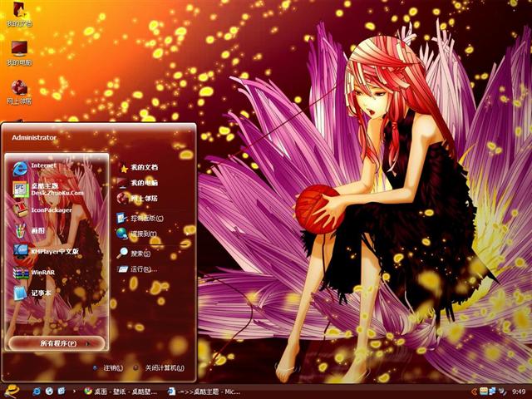
Task: Click the hat Start button
Action: click(x=12, y=392)
